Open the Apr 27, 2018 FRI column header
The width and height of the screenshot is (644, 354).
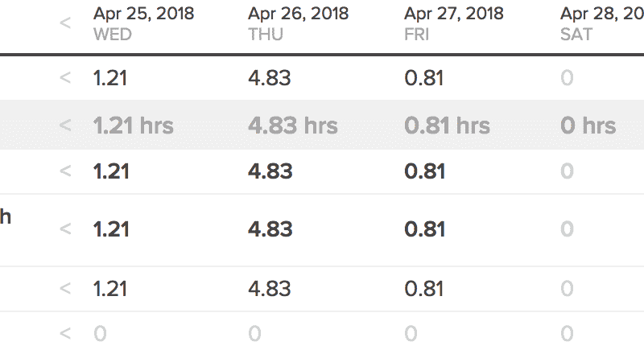454,23
